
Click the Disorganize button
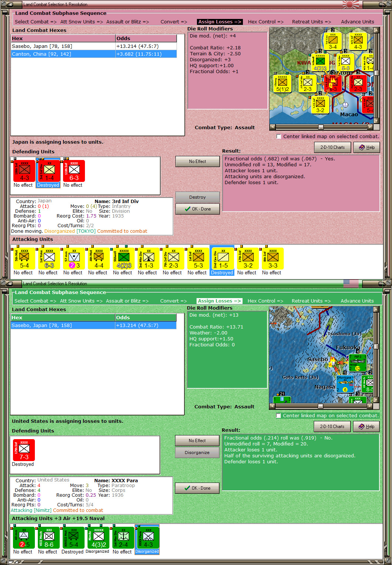click(x=197, y=453)
